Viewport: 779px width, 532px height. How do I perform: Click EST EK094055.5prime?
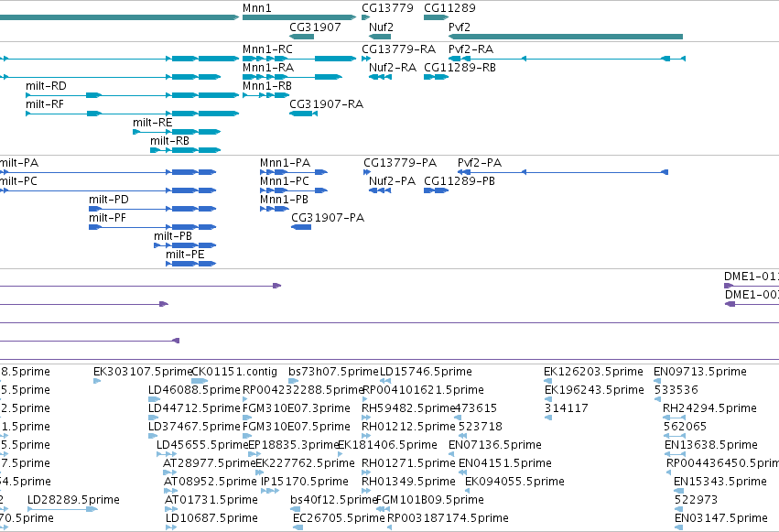514,482
